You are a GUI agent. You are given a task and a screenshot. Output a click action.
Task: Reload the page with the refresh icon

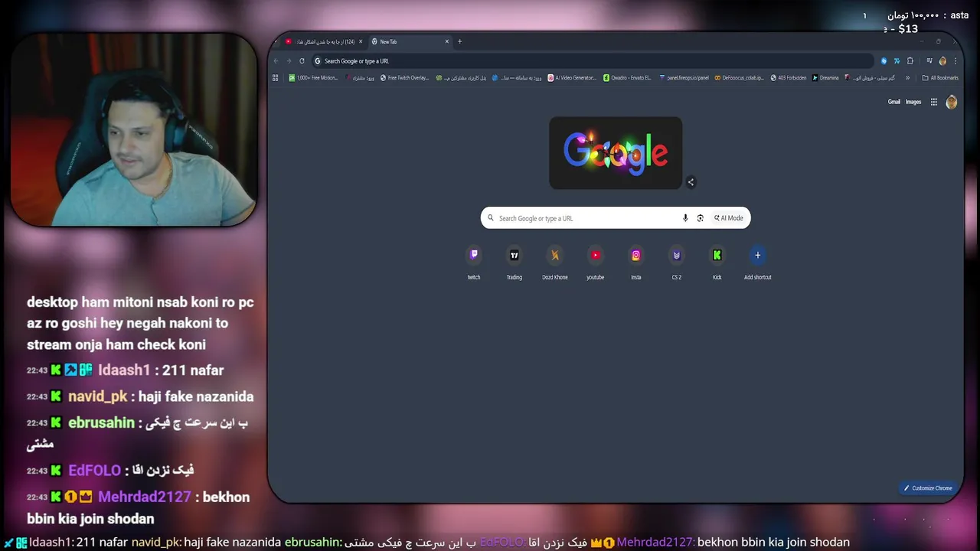[x=302, y=61]
